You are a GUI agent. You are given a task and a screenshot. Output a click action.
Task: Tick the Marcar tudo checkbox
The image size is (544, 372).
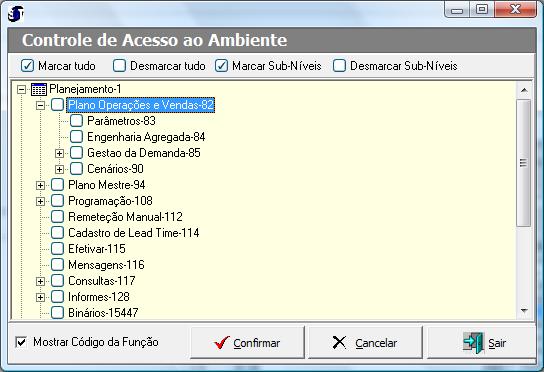(x=27, y=66)
